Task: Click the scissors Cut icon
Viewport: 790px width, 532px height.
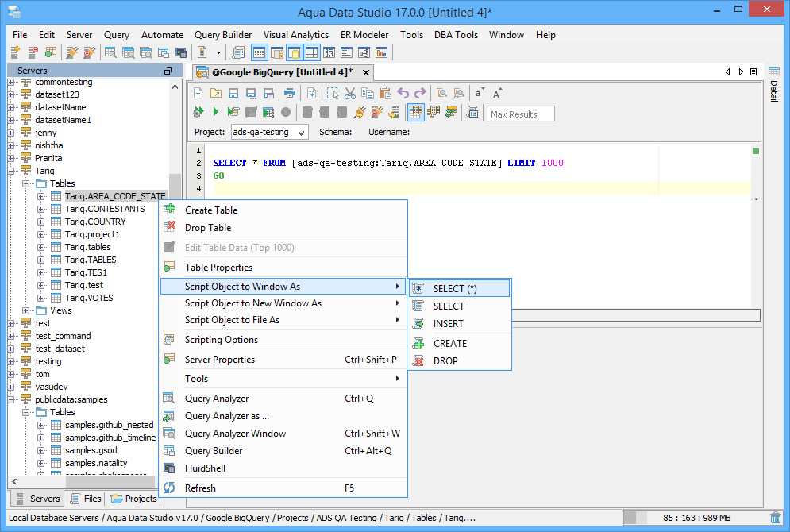Action: tap(350, 93)
